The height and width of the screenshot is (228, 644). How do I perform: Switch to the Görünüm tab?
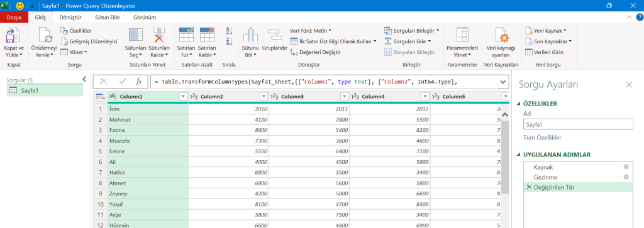point(145,17)
